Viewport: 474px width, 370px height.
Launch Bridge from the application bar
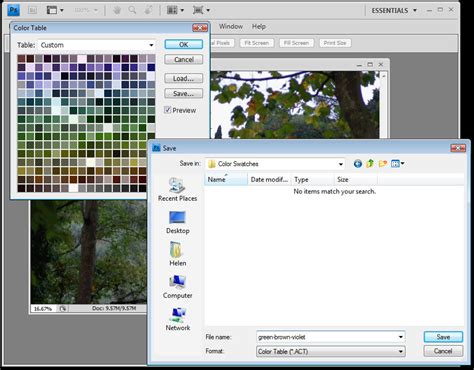point(32,10)
